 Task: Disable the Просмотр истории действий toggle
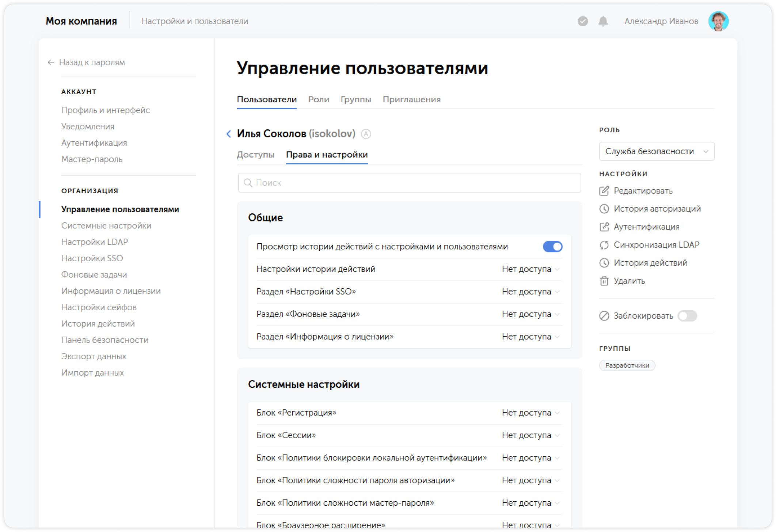[553, 246]
